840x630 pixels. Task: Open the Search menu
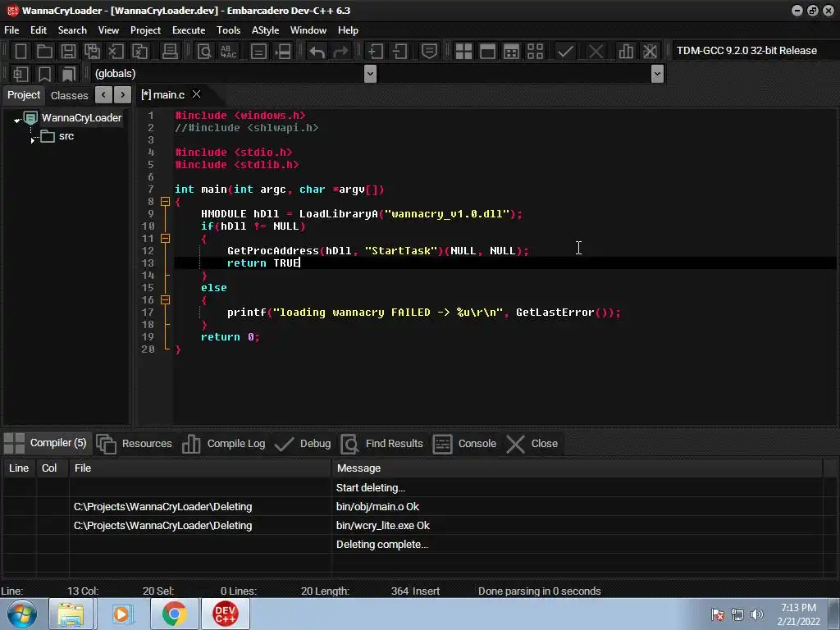pyautogui.click(x=72, y=30)
